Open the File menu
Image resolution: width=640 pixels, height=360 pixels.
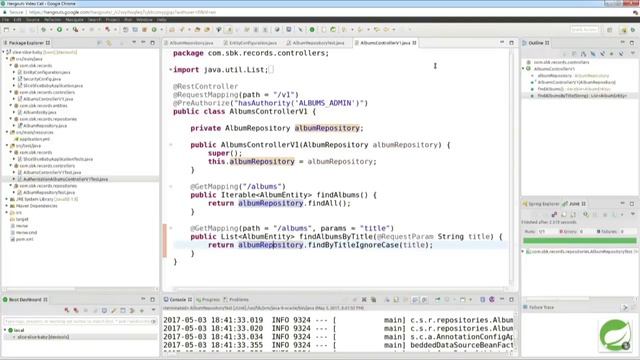(x=5, y=20)
